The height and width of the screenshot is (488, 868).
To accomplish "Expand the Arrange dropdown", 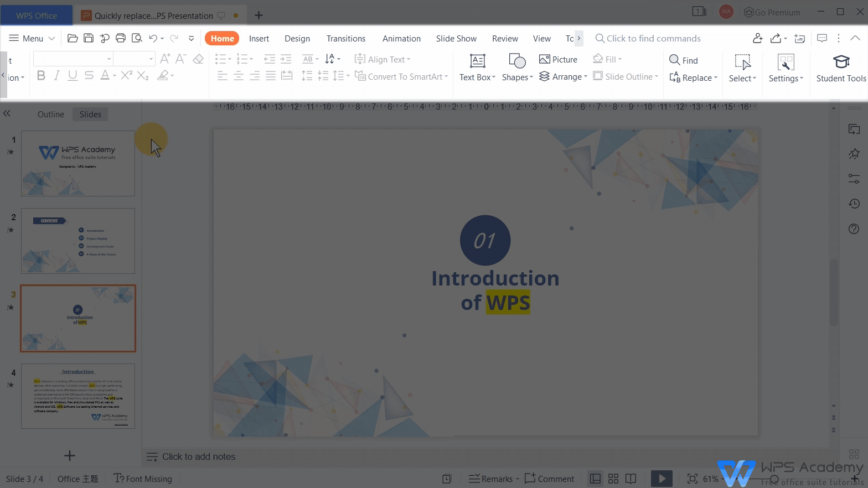I will [x=585, y=77].
